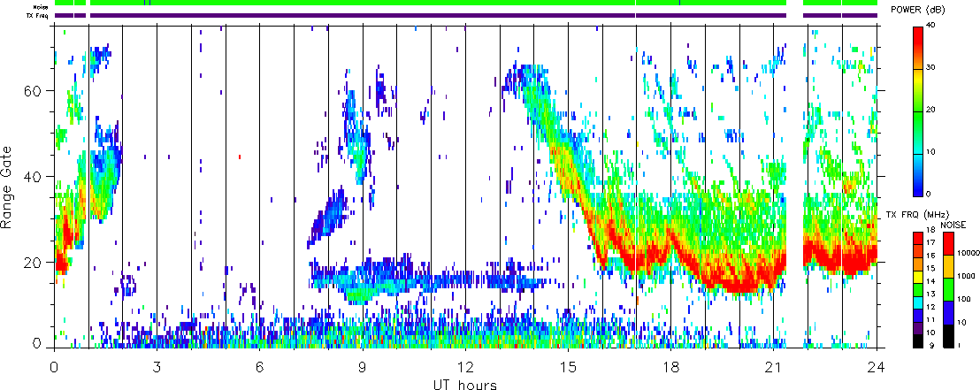The image size is (980, 390).
Task: Click TX FRQ legend tick label "14"
Action: tap(930, 281)
